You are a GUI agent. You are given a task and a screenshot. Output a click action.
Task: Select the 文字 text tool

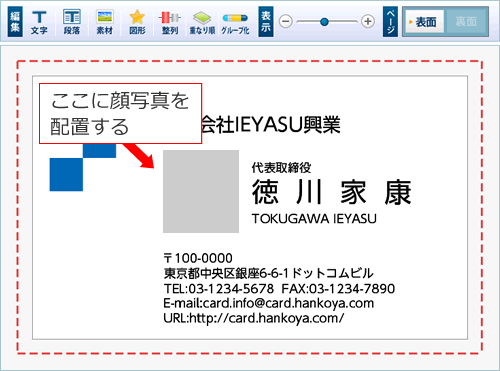click(x=39, y=22)
